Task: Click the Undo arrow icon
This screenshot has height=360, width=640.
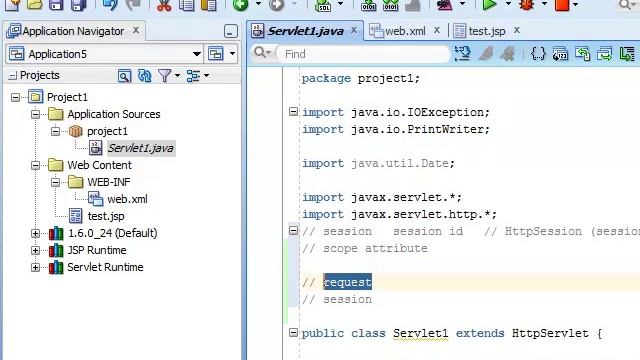Action: coord(110,5)
